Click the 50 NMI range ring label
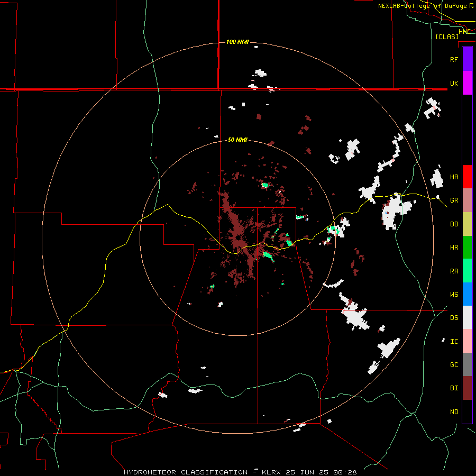Image resolution: width=476 pixels, height=476 pixels. (x=237, y=140)
